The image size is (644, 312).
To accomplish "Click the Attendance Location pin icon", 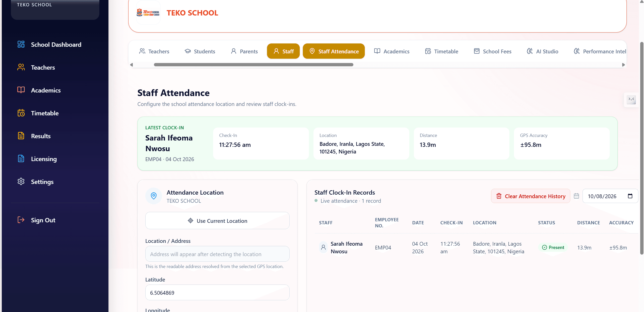I will pyautogui.click(x=154, y=196).
